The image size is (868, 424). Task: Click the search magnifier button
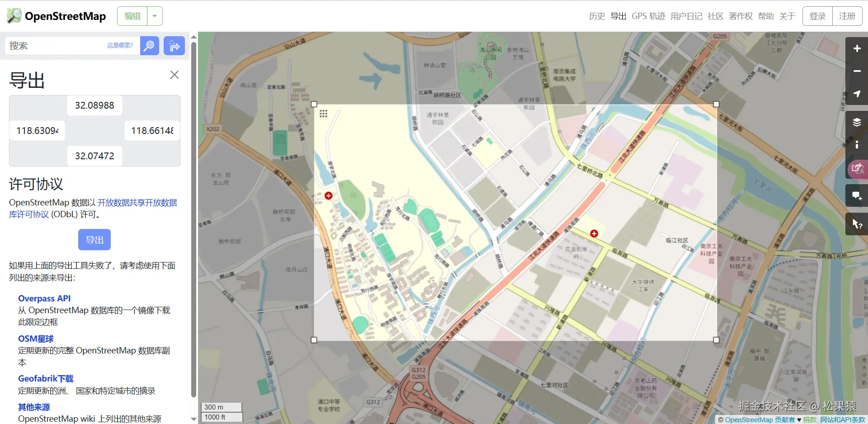coord(149,46)
